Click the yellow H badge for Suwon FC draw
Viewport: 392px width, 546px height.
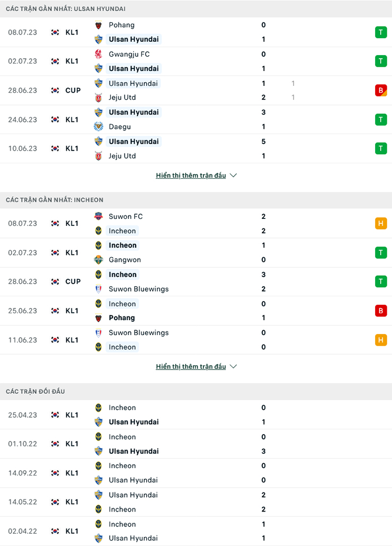coord(381,223)
